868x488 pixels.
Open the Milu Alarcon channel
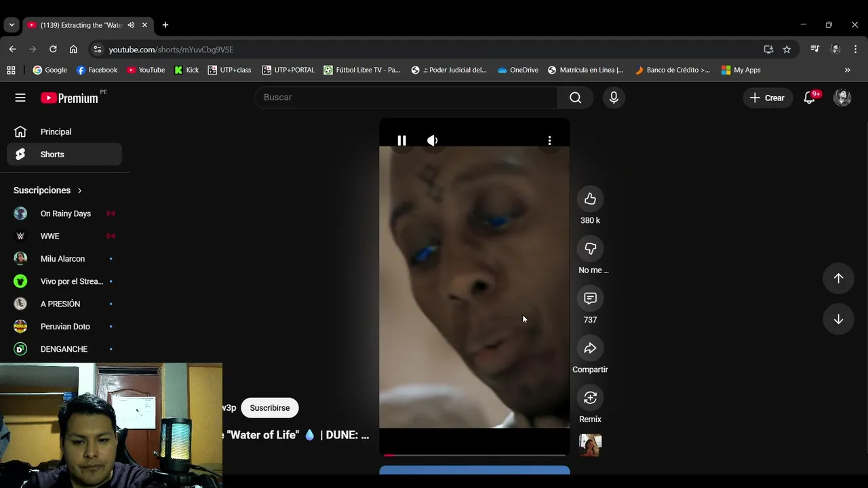pyautogui.click(x=64, y=259)
